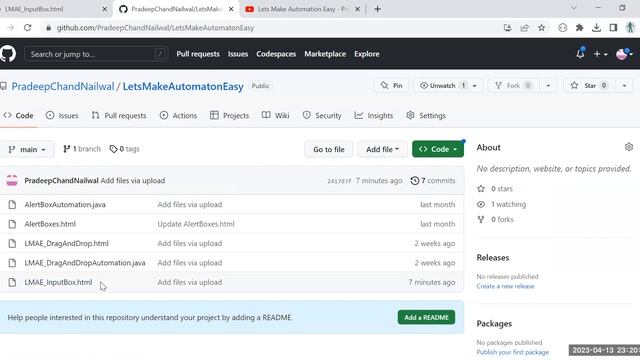The width and height of the screenshot is (640, 360).
Task: Open the browser extensions puzzle icon
Action: pos(579,28)
